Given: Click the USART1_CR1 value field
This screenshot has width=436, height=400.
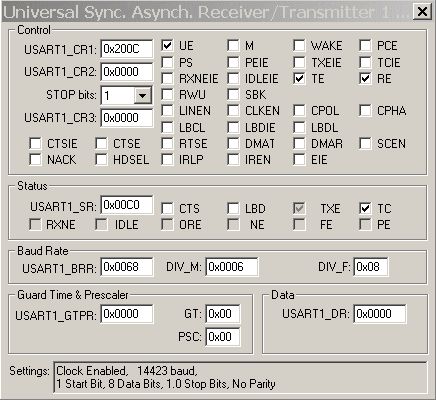Looking at the screenshot, I should click(127, 49).
